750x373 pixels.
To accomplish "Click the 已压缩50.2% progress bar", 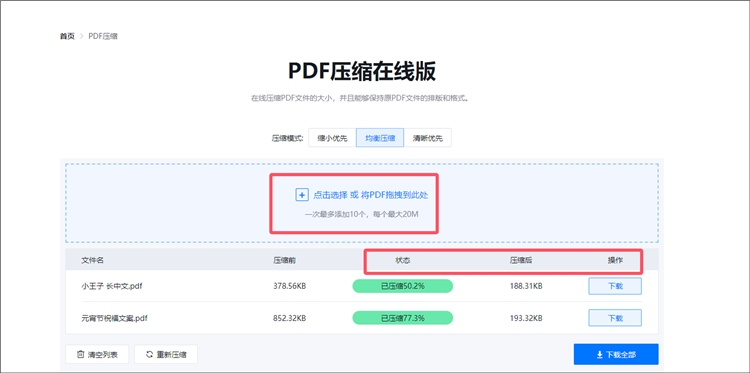I will pos(402,286).
